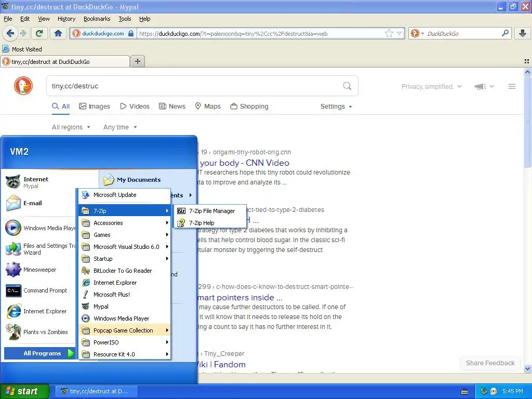Image resolution: width=532 pixels, height=399 pixels.
Task: Click the search magnifier in browser search box
Action: tap(505, 33)
